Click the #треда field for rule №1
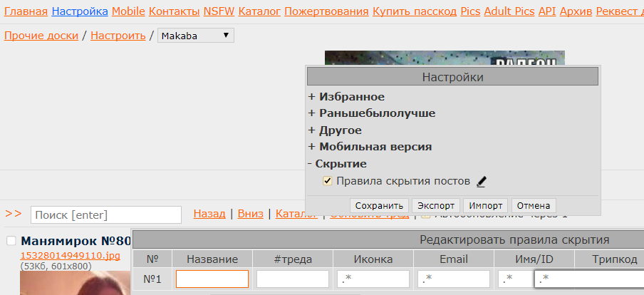Image resolution: width=644 pixels, height=295 pixels. click(x=292, y=279)
